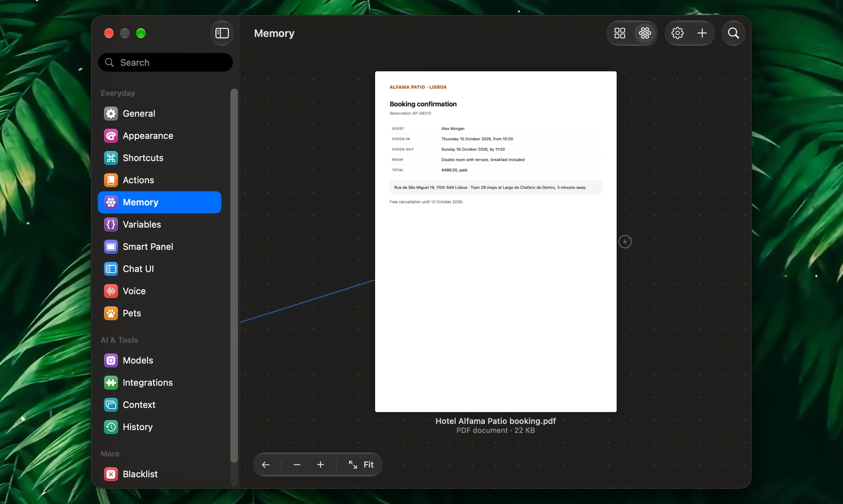
Task: Switch to grid view layout
Action: tap(620, 33)
